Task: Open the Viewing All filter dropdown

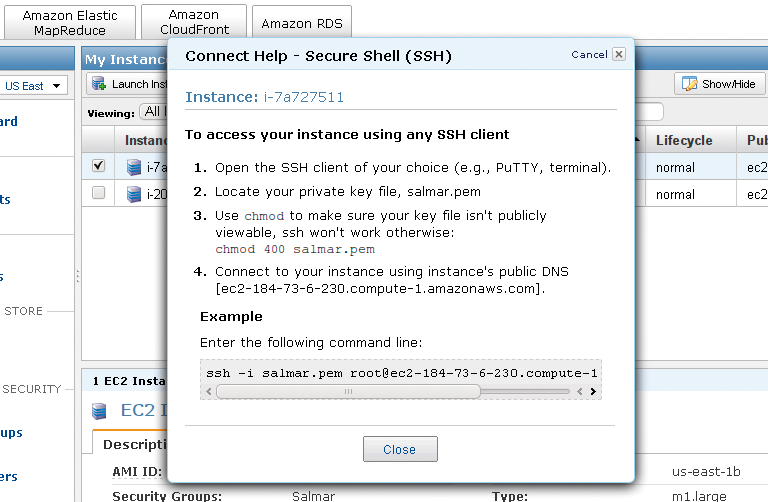Action: point(154,112)
